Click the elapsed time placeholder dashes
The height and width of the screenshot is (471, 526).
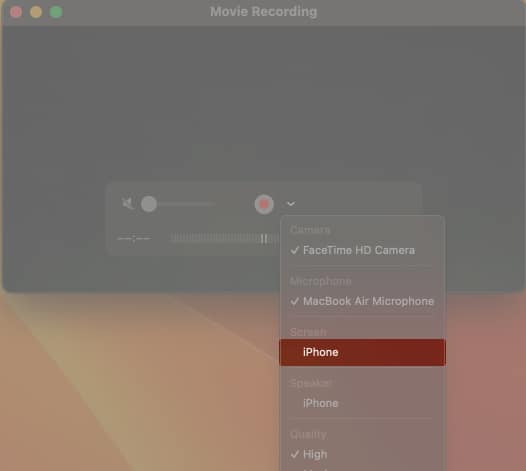134,239
